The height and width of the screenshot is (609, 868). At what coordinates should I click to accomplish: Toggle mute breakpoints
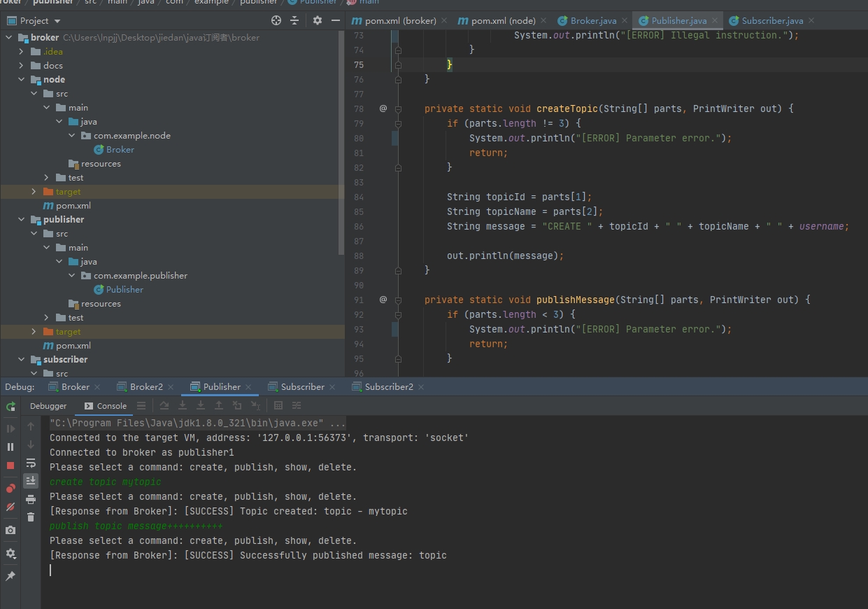point(10,507)
